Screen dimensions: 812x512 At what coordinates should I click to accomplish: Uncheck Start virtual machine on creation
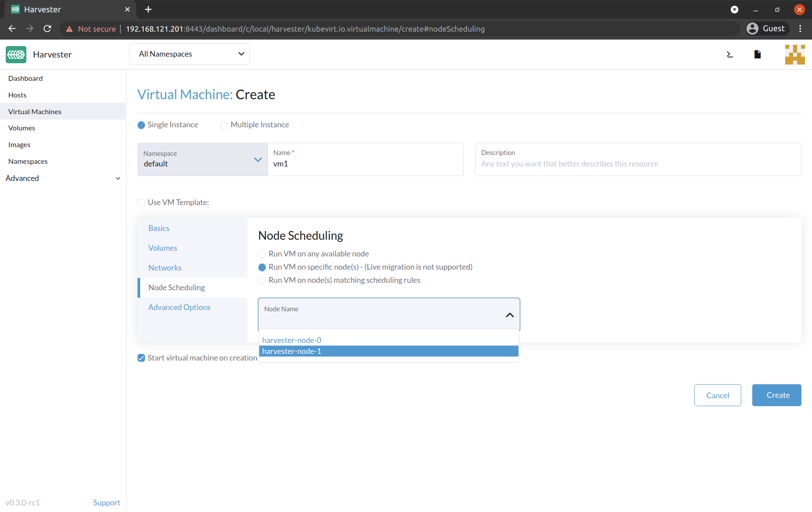[x=141, y=358]
